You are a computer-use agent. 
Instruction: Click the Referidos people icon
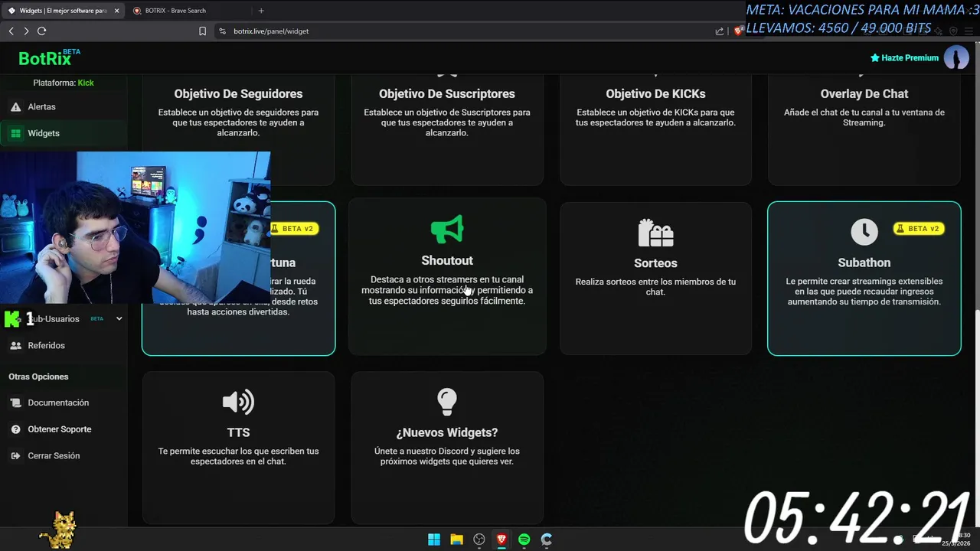(x=15, y=346)
